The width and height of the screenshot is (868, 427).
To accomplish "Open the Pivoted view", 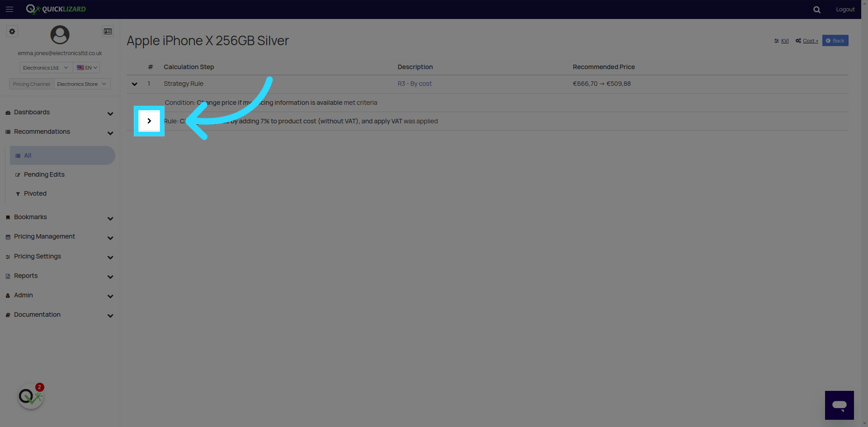I will point(35,193).
